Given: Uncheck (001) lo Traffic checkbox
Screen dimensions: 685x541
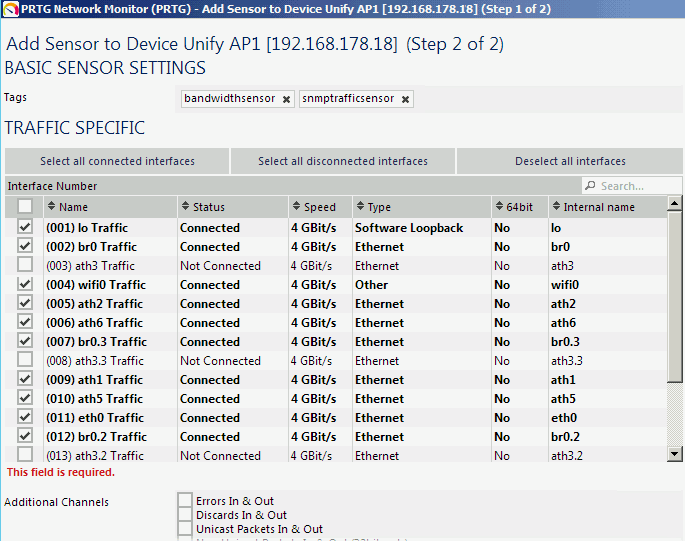Looking at the screenshot, I should 25,227.
